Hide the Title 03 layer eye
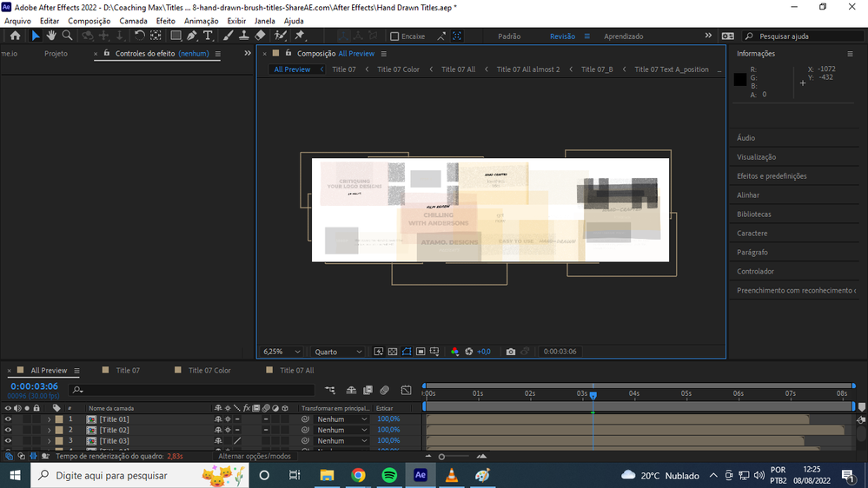 8,441
